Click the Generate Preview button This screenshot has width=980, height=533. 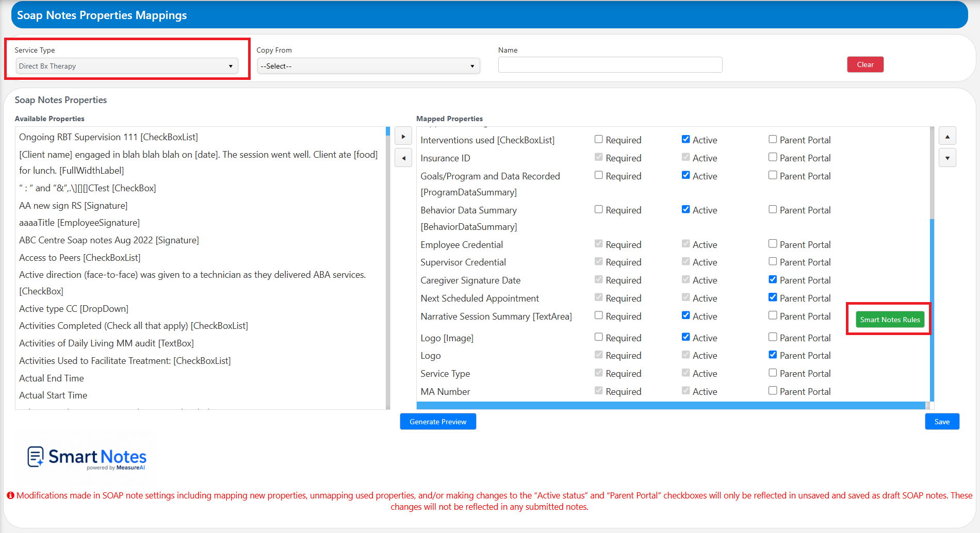click(438, 422)
